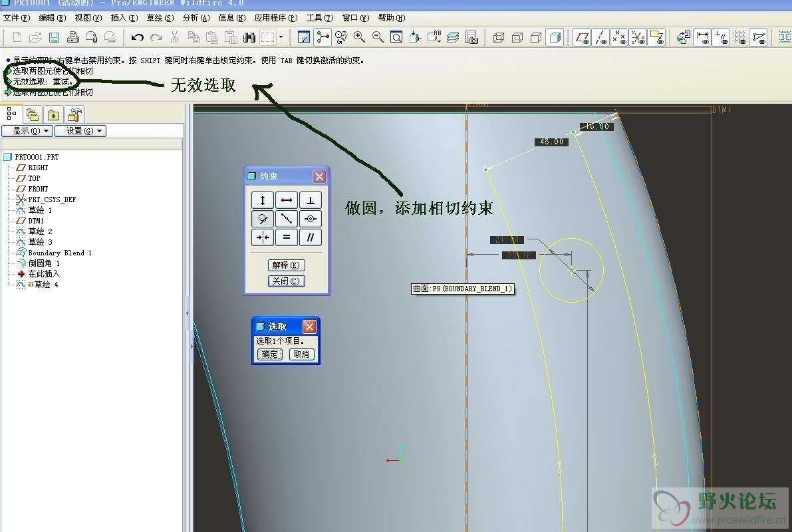Open the 编辑(E) menu

pyautogui.click(x=53, y=18)
